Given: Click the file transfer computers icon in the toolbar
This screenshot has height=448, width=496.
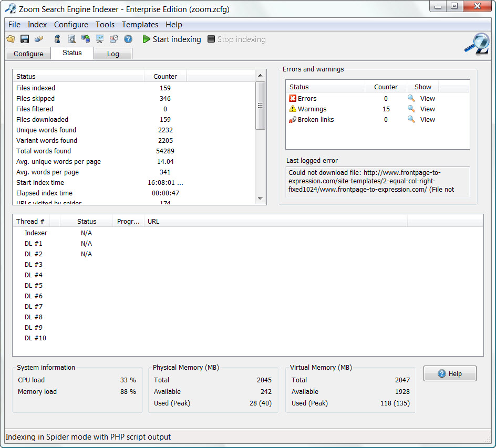Looking at the screenshot, I should click(x=86, y=39).
